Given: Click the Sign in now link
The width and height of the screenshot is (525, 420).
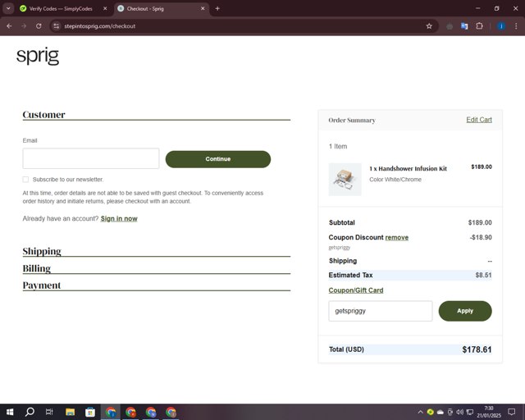Looking at the screenshot, I should (x=119, y=219).
